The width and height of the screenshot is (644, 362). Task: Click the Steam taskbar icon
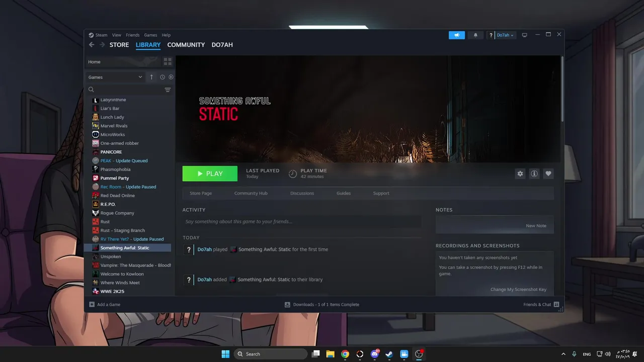(389, 354)
